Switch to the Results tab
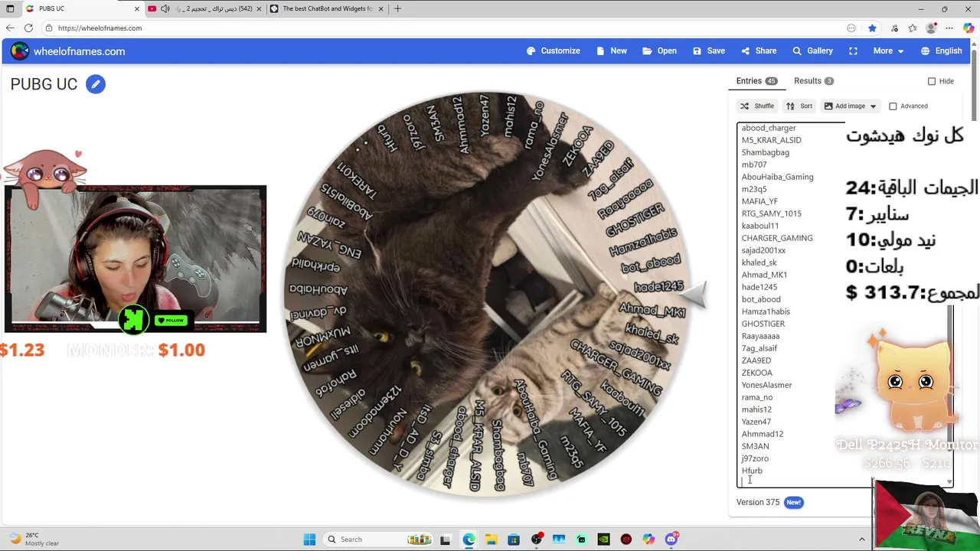980x551 pixels. tap(813, 81)
